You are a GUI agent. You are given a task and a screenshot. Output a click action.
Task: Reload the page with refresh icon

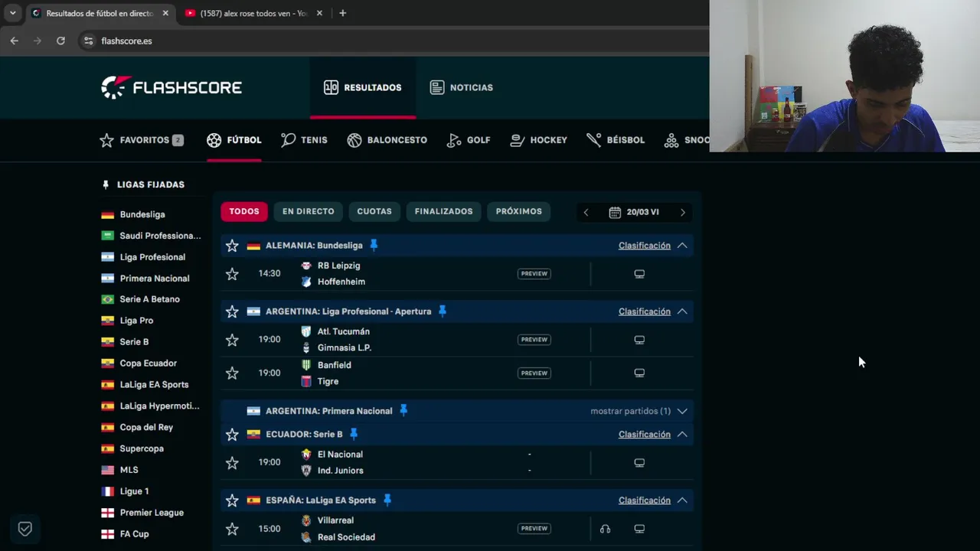click(x=60, y=41)
